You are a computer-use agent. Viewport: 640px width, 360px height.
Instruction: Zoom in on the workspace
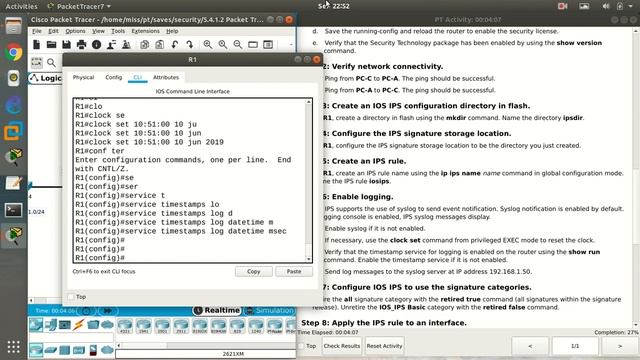tap(208, 44)
